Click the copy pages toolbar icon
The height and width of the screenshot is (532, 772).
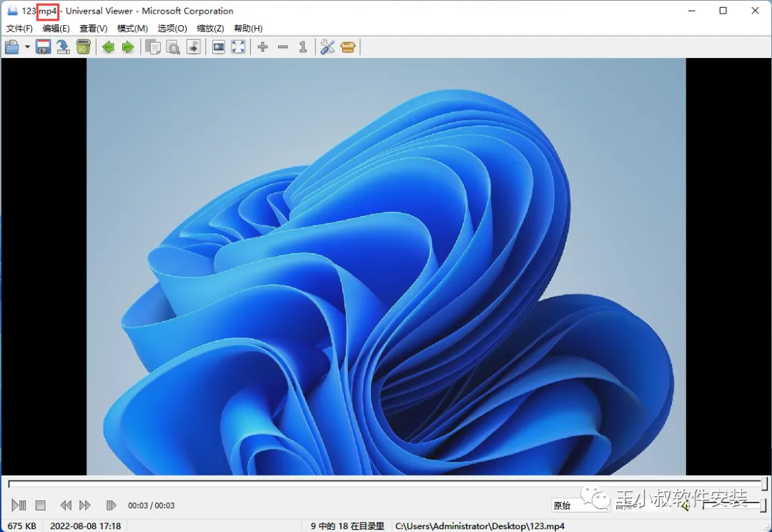[x=153, y=47]
